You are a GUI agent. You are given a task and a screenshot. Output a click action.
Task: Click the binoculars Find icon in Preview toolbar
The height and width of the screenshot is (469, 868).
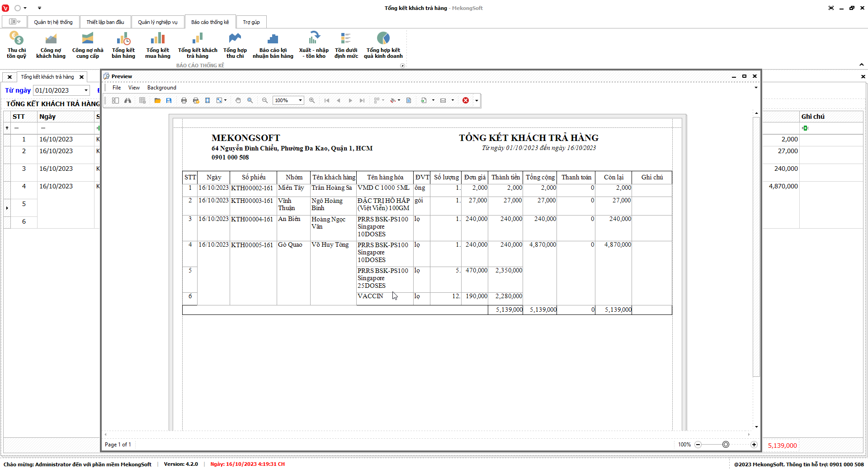[x=128, y=100]
